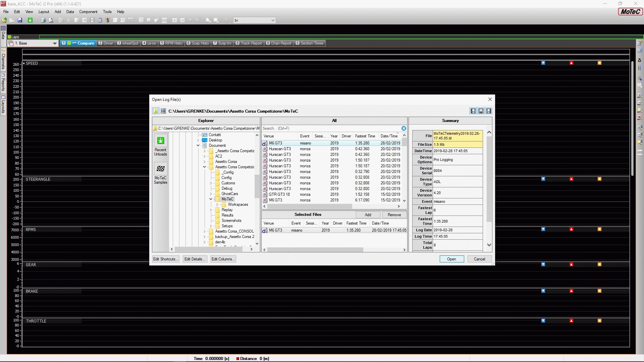
Task: Click the blue marker on BRAKE graph
Action: [543, 291]
